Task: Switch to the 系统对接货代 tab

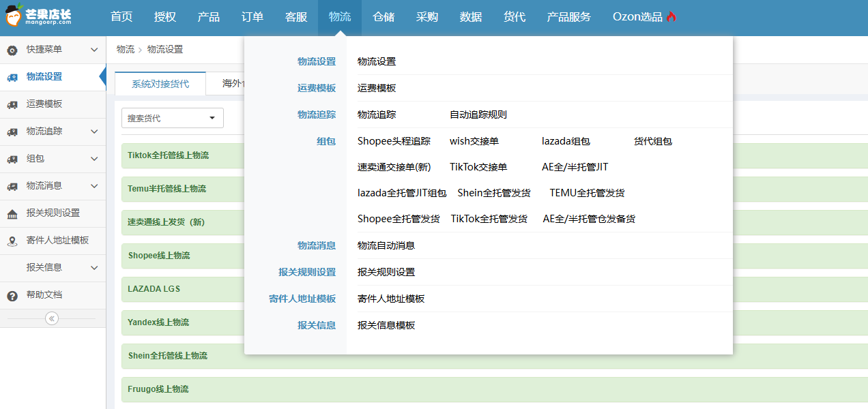Action: [x=160, y=84]
